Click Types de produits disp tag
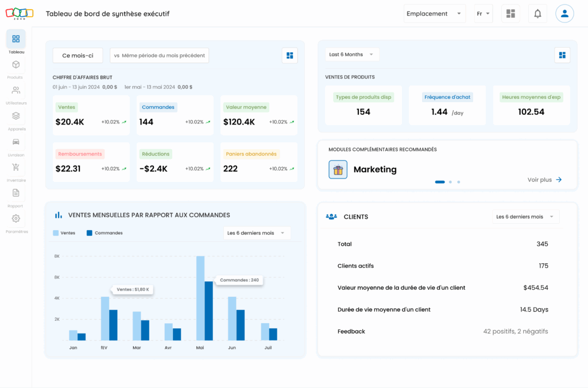Image resolution: width=588 pixels, height=388 pixels. [x=363, y=97]
